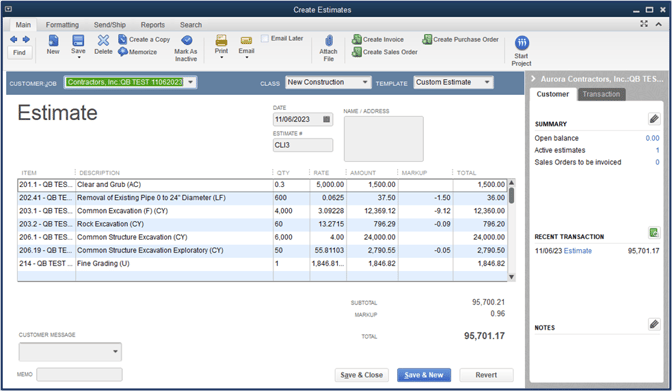Click the Print icon
The width and height of the screenshot is (672, 391).
tap(221, 41)
